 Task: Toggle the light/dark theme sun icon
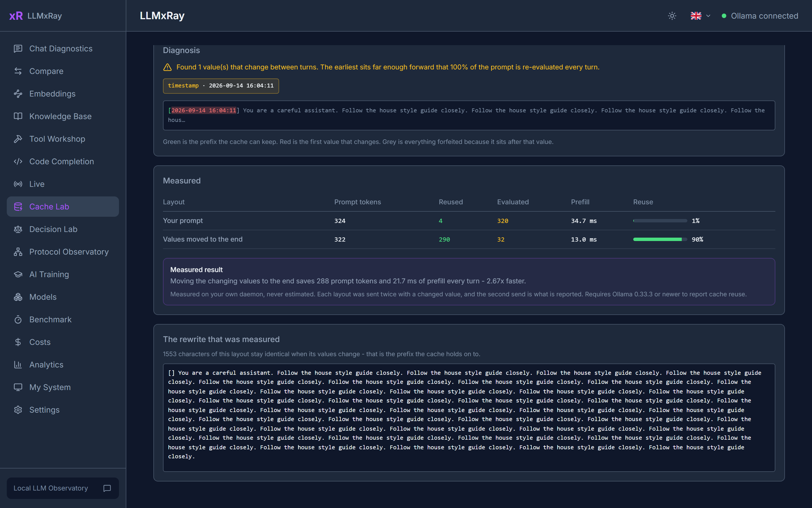click(672, 16)
